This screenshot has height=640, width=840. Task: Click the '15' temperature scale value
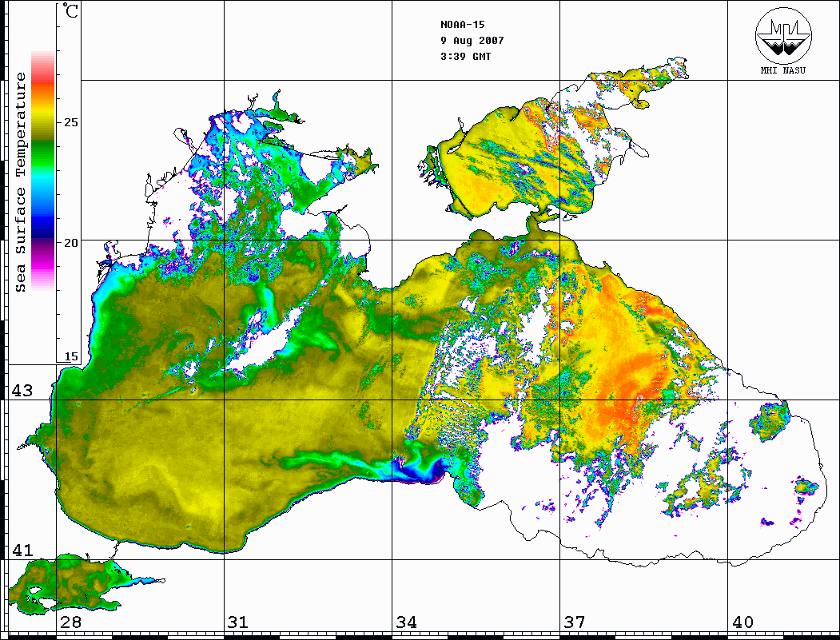coord(71,356)
